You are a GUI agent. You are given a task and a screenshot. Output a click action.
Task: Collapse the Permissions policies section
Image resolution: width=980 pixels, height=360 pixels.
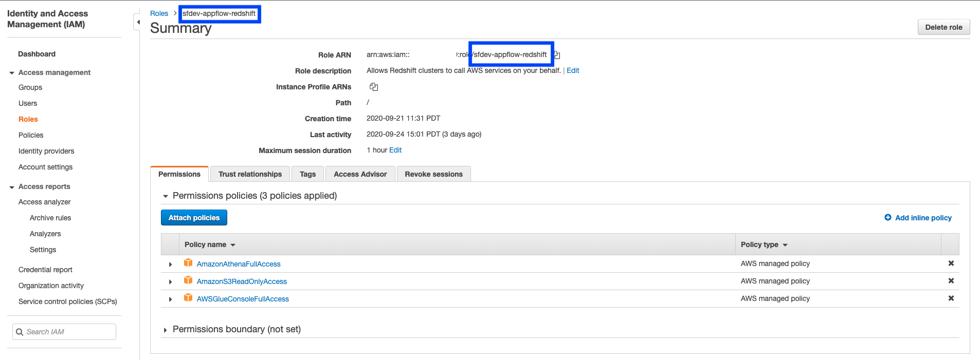click(166, 196)
